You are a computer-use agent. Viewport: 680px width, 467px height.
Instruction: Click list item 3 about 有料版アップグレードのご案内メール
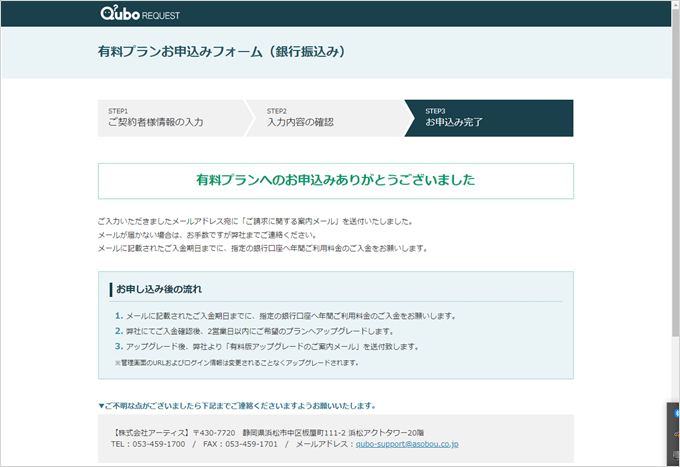click(267, 346)
